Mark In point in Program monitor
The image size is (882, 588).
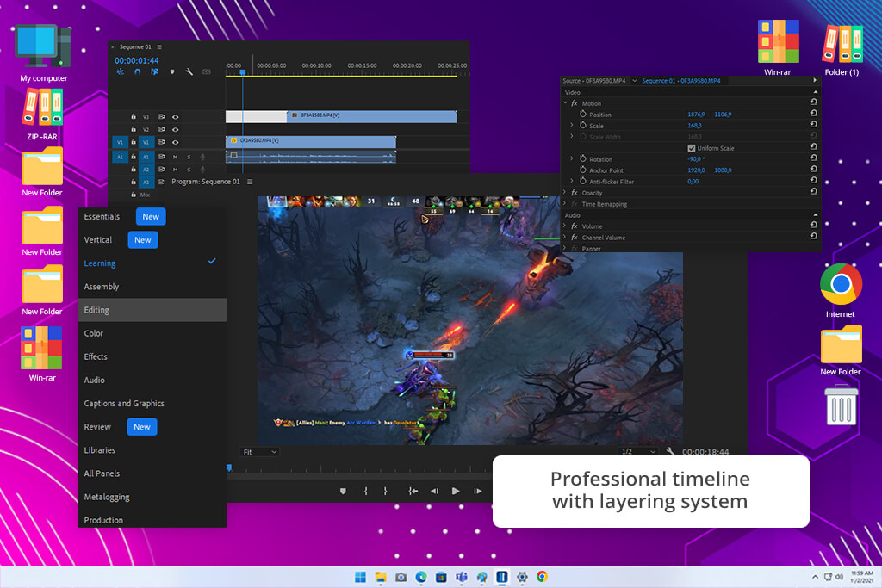365,492
